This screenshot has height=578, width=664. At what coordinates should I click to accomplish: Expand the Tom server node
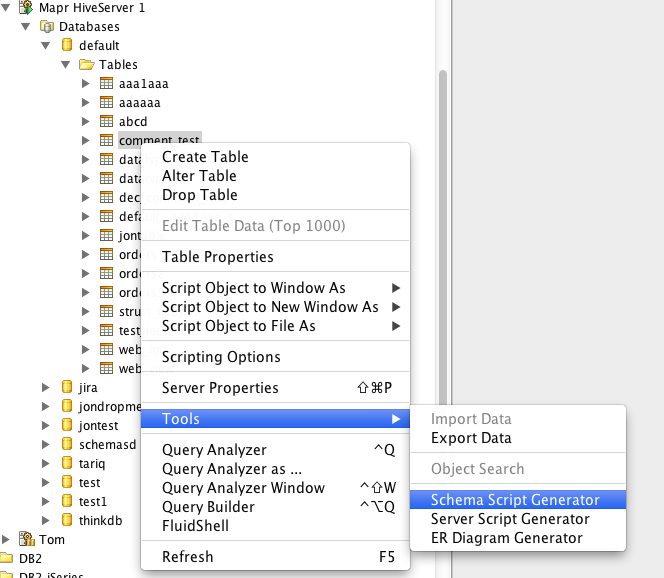(x=7, y=539)
